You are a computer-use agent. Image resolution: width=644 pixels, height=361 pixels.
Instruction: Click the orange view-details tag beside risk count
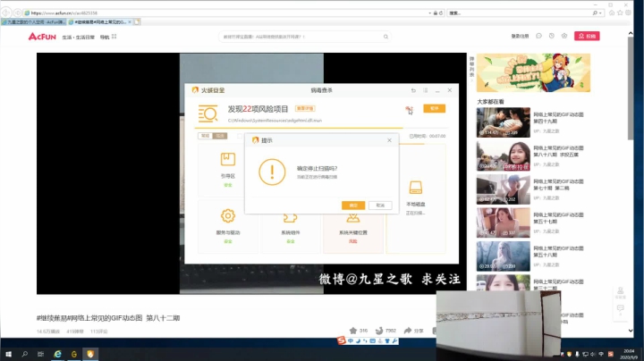coord(305,108)
